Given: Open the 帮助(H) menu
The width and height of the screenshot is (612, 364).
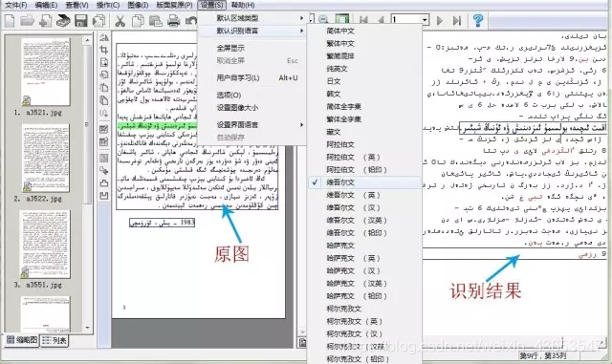Looking at the screenshot, I should [x=243, y=5].
